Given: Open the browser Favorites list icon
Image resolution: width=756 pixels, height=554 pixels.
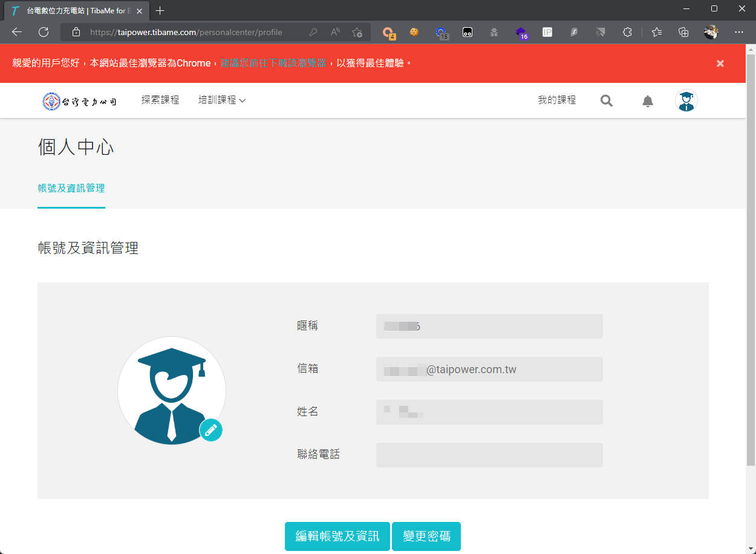Looking at the screenshot, I should pyautogui.click(x=657, y=32).
